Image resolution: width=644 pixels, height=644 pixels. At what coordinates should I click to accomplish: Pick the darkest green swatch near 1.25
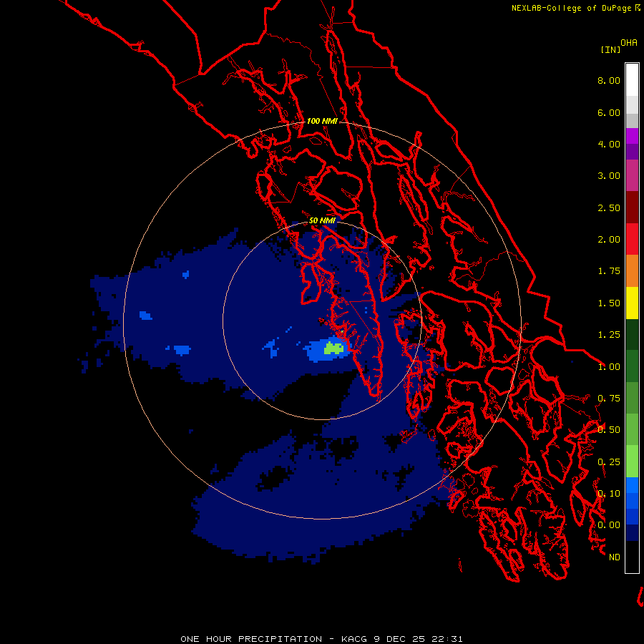[632, 335]
